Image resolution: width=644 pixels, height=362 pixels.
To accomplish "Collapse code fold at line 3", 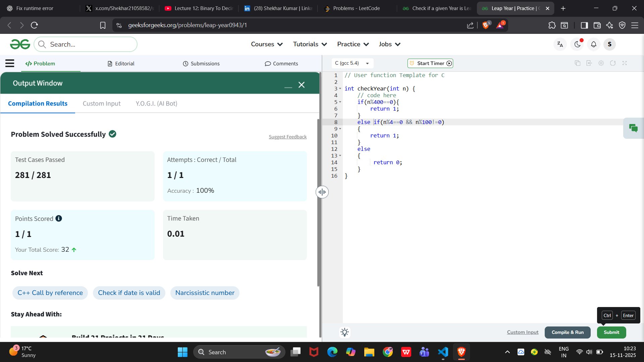I will (x=340, y=89).
